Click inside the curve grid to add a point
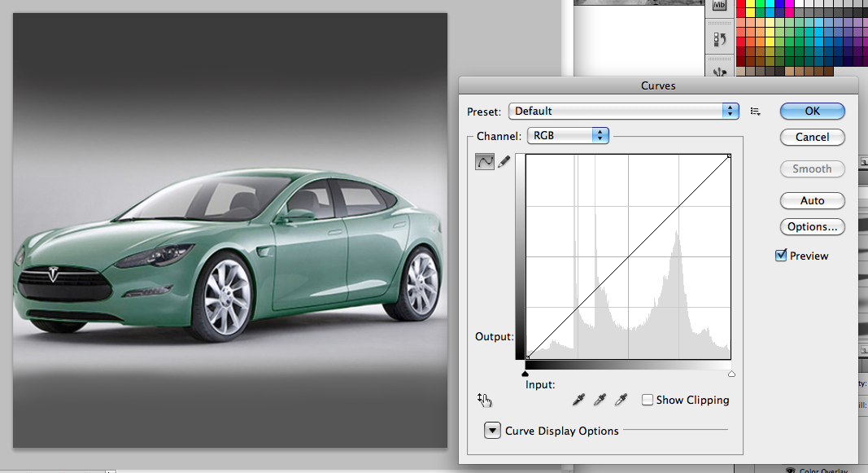The height and width of the screenshot is (473, 868). 628,256
